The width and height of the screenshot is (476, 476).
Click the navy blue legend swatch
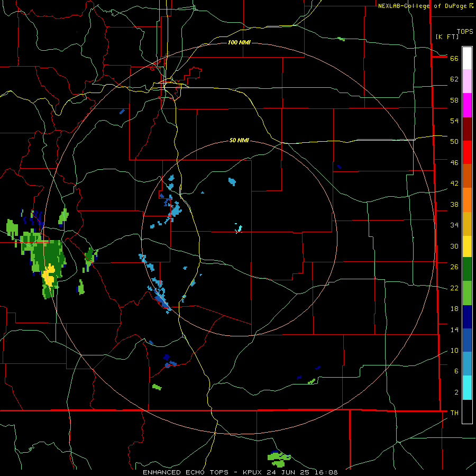467,317
